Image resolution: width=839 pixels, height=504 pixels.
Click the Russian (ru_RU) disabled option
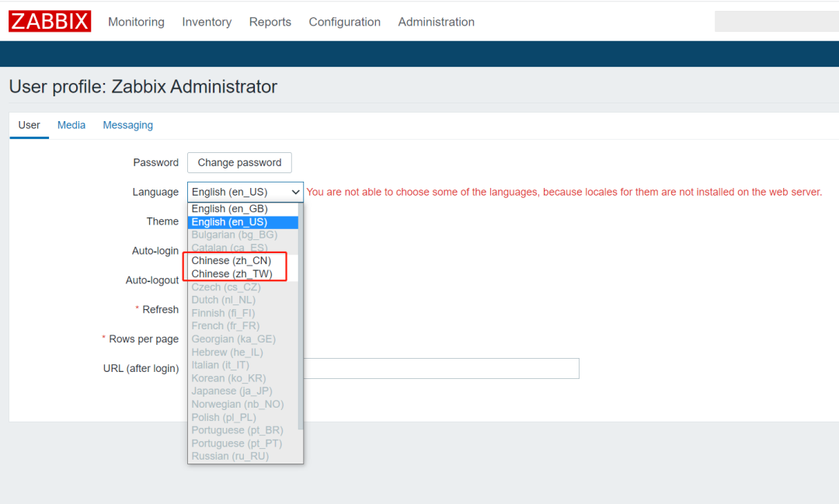tap(243, 457)
